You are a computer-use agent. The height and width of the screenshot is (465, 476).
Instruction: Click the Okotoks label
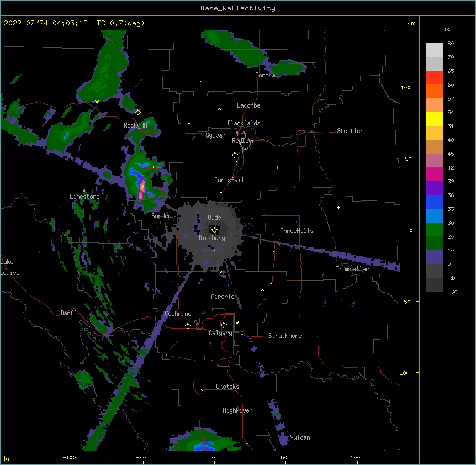(x=228, y=387)
